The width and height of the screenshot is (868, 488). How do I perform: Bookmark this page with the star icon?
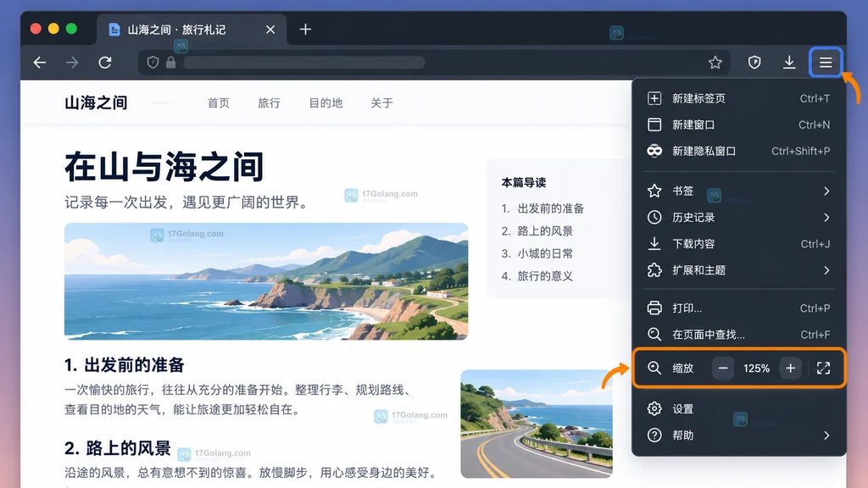[715, 63]
